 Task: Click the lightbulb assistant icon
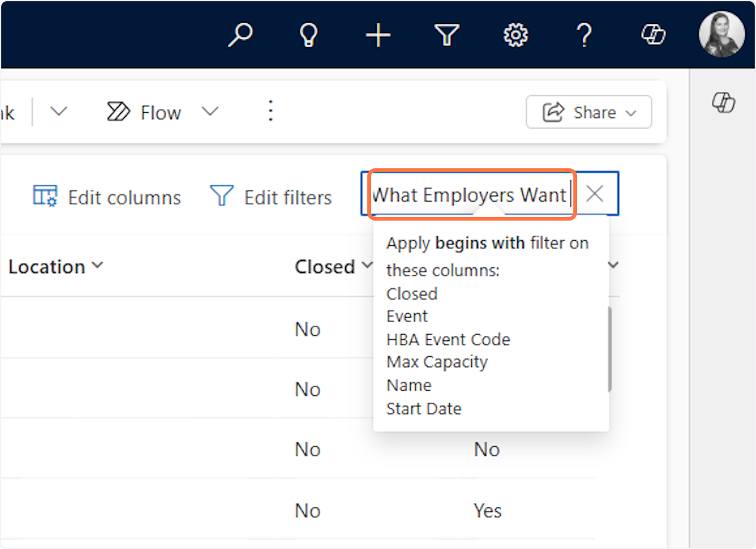coord(308,35)
